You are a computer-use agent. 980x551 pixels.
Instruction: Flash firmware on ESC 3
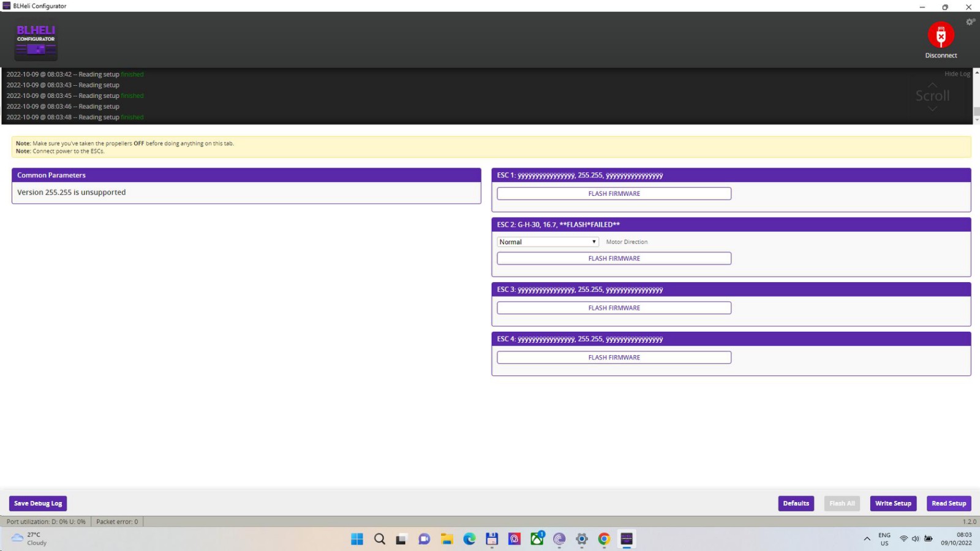click(614, 308)
